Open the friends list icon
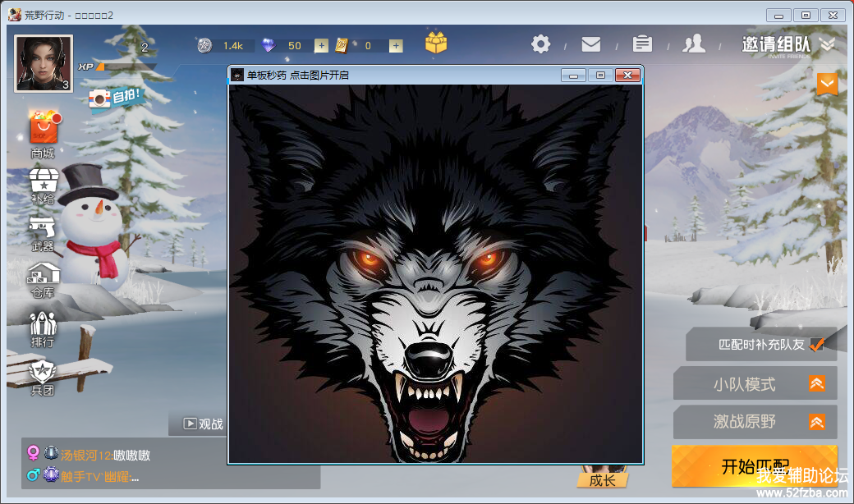Image resolution: width=854 pixels, height=504 pixels. click(694, 44)
